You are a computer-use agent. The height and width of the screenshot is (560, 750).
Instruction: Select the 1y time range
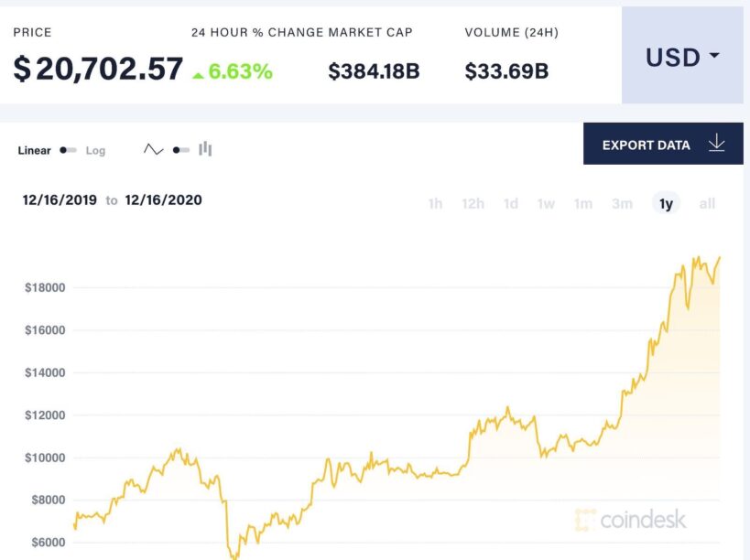(x=666, y=204)
